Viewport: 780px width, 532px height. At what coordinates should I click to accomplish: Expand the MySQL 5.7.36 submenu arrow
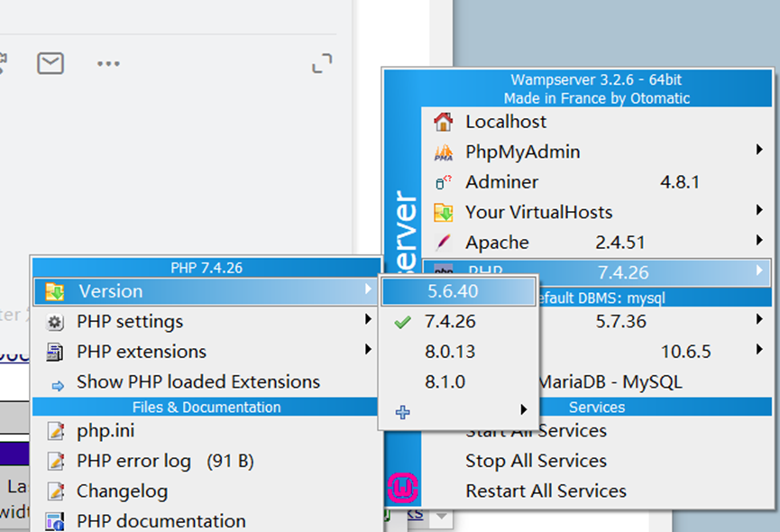(759, 319)
